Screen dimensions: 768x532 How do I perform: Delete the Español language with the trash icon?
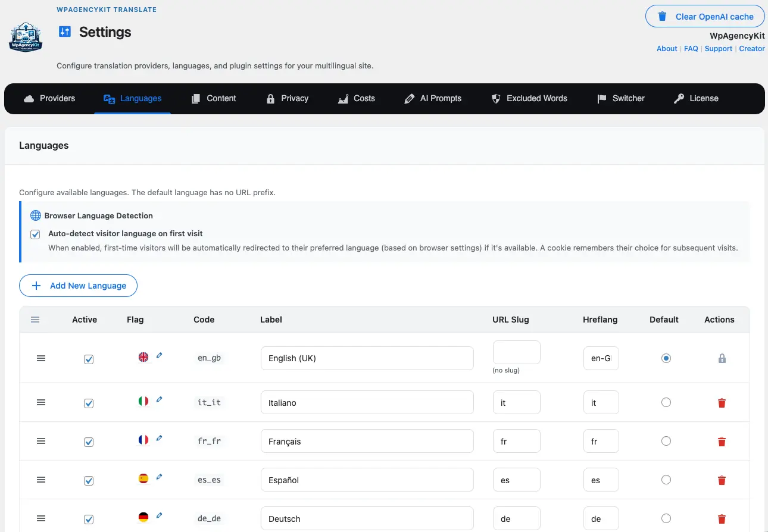722,480
